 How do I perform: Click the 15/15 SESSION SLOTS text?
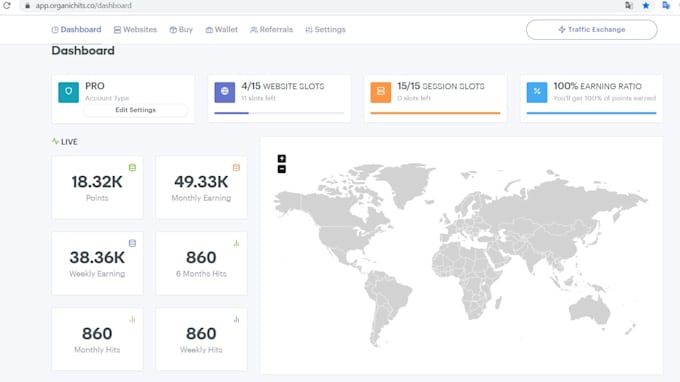(x=441, y=86)
